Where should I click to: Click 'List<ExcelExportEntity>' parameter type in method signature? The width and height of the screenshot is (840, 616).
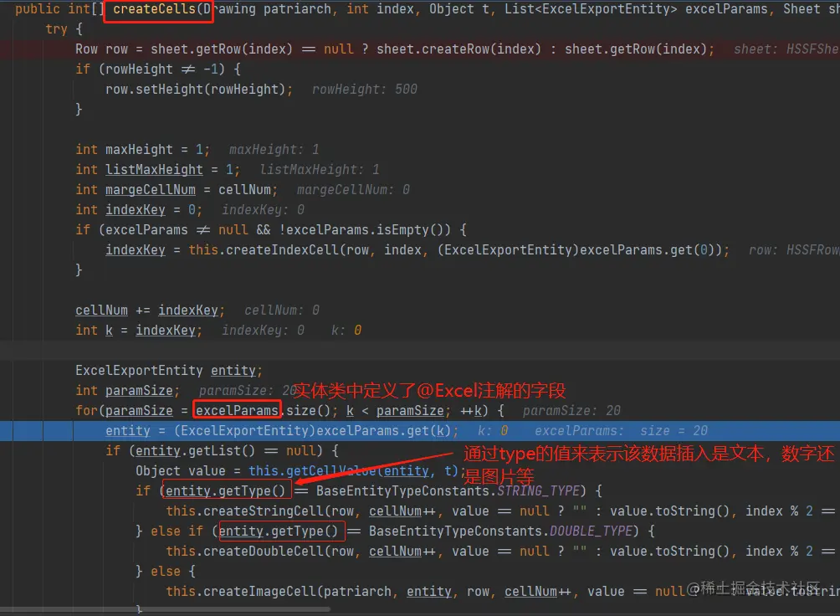tap(591, 9)
